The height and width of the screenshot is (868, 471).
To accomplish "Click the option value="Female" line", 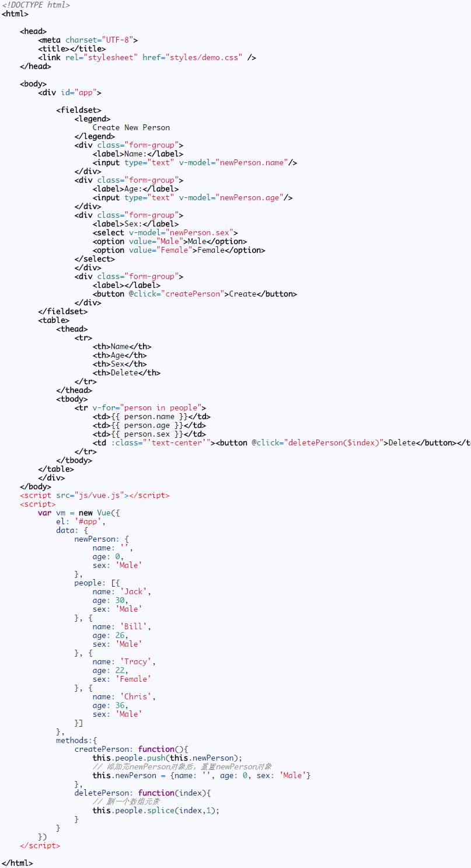I will point(179,250).
